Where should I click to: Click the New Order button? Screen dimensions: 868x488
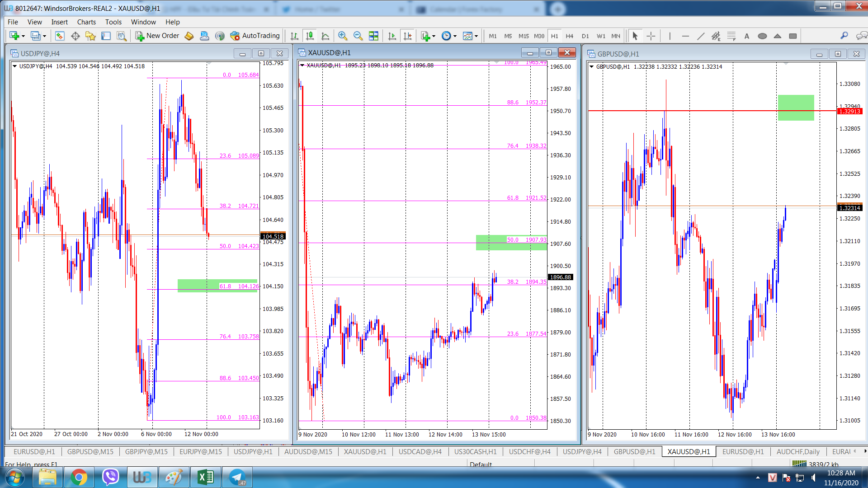pyautogui.click(x=157, y=36)
